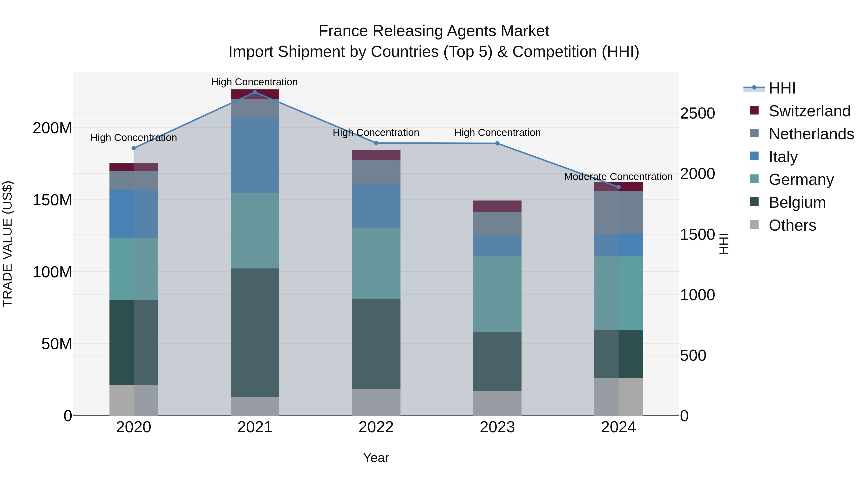Select the 2021 HHI peak data point

255,92
